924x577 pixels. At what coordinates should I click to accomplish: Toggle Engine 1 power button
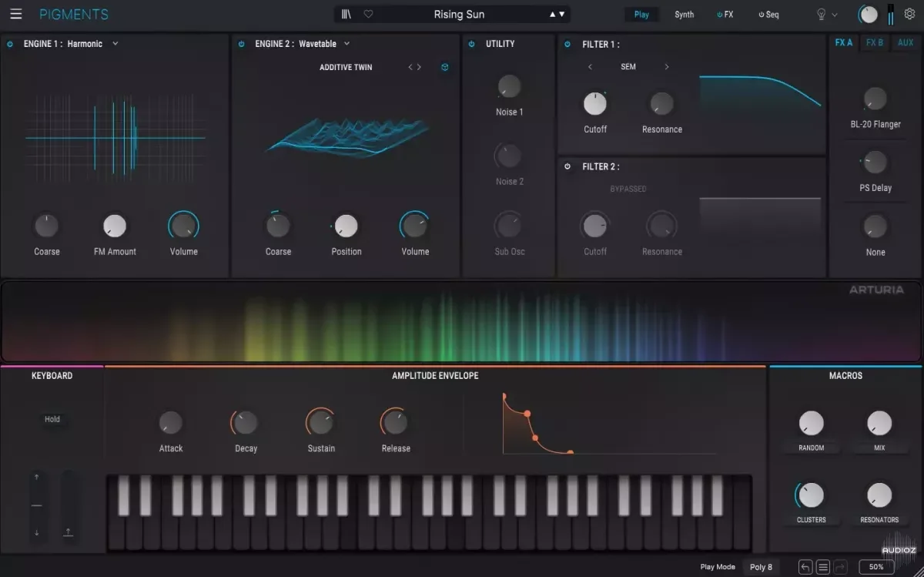[10, 44]
